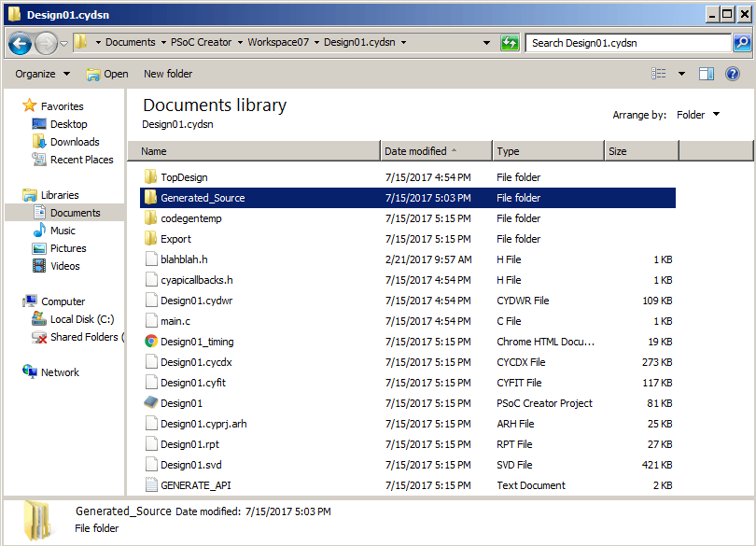Expand the dropdown arrow after Design01.cydsn breadcrumb

point(403,42)
